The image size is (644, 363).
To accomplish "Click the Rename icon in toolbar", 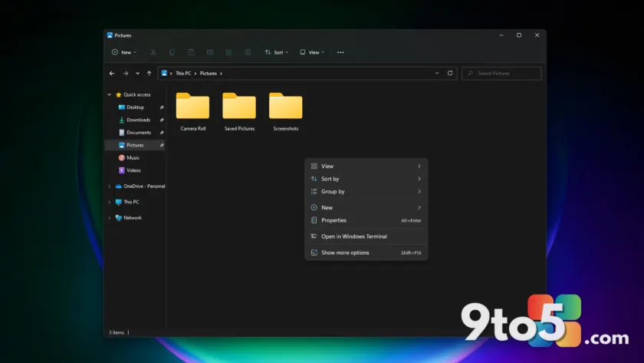I will [x=210, y=52].
